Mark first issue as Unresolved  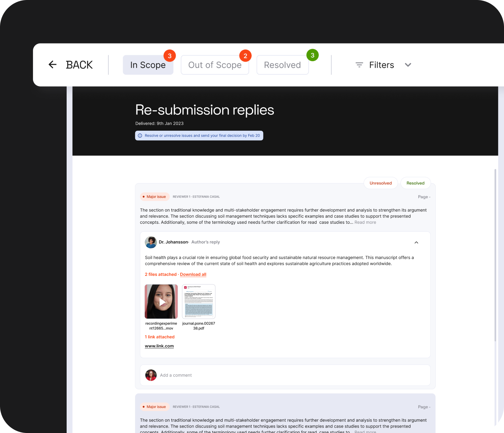click(381, 183)
